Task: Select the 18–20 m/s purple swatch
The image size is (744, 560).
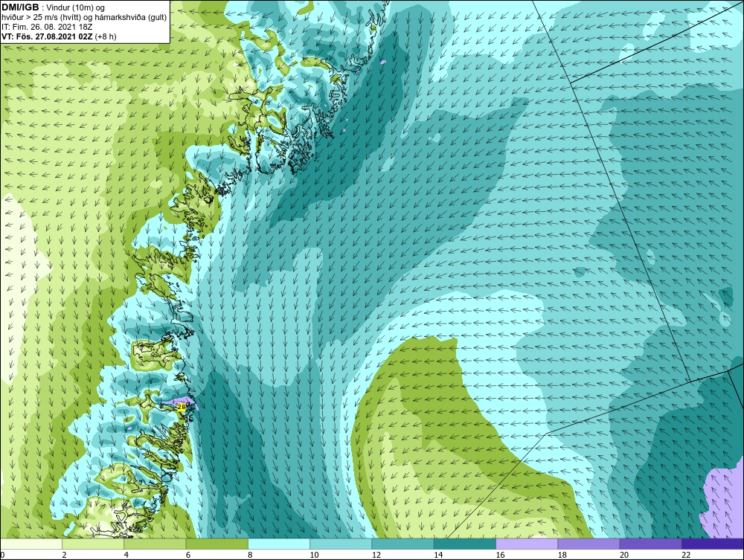Action: coord(589,544)
